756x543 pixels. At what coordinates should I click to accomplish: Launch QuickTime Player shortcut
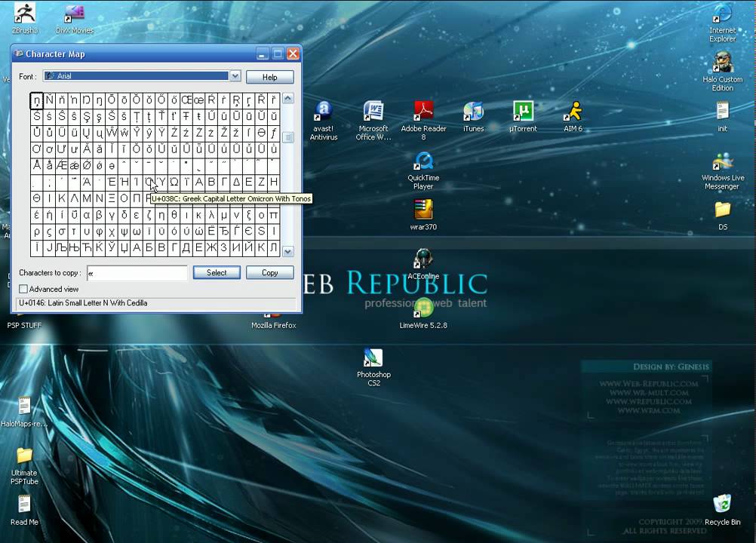(423, 170)
